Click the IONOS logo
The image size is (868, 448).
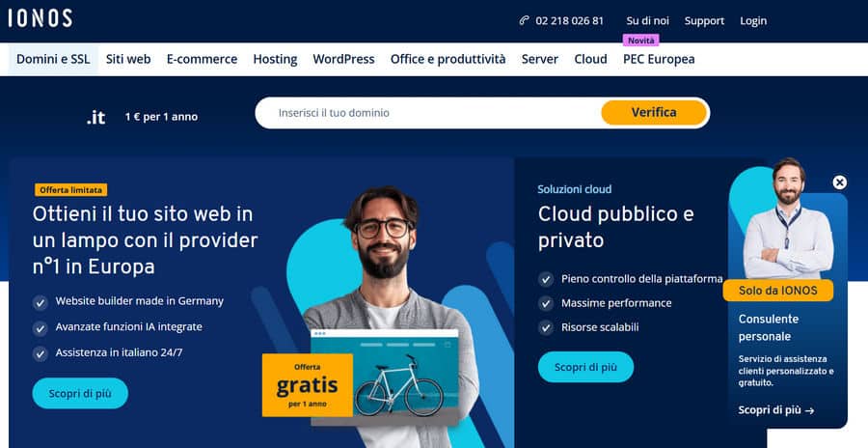pyautogui.click(x=40, y=18)
